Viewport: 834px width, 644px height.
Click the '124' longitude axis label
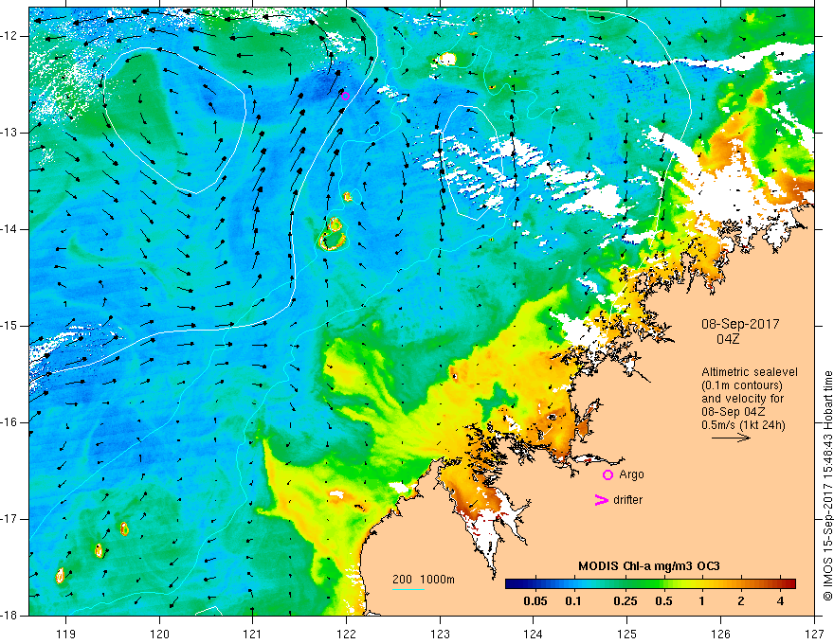534,634
